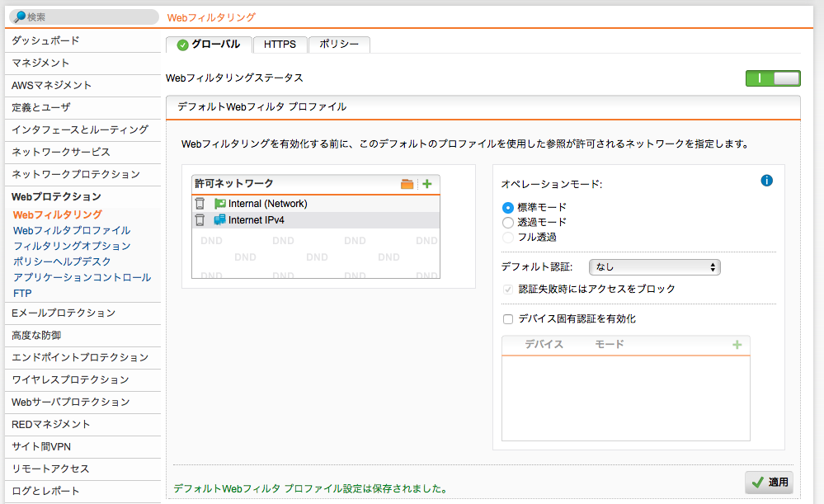Expand the ネットワークプロテクション menu section

point(76,175)
